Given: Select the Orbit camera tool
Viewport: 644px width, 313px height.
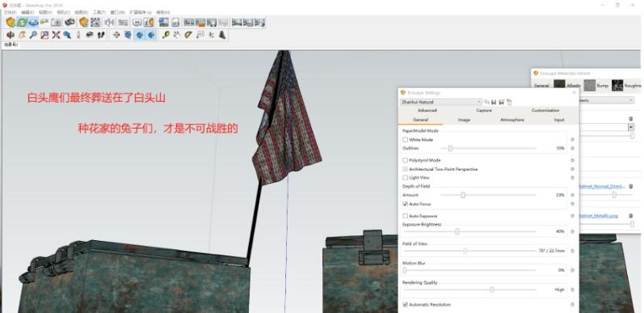Looking at the screenshot, I should click(11, 35).
